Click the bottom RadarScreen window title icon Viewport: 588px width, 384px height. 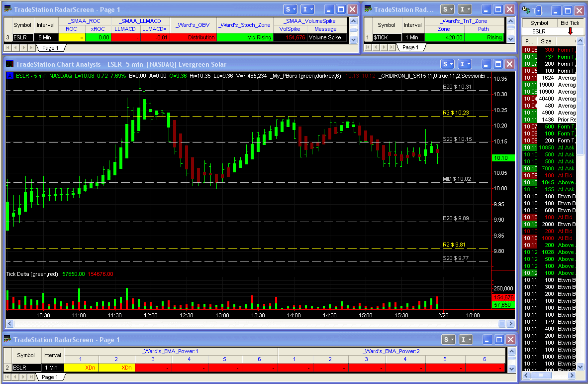tap(7, 339)
